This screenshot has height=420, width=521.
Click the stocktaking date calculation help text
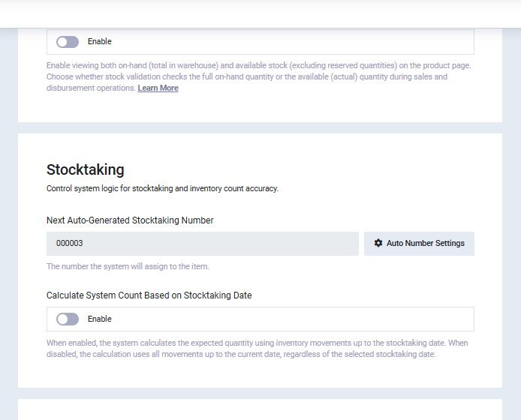pyautogui.click(x=255, y=349)
